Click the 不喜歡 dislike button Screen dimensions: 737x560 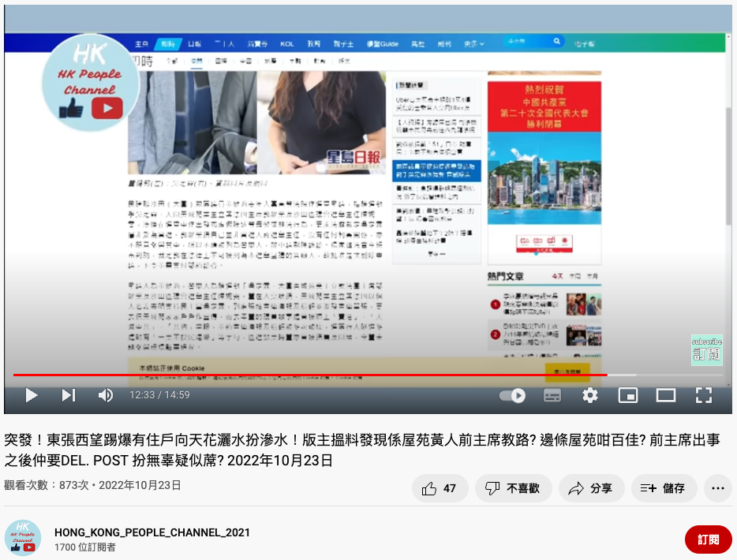pyautogui.click(x=513, y=488)
